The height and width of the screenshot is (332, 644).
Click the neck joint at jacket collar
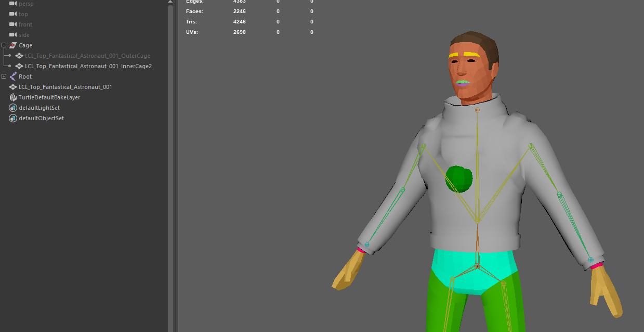point(477,110)
